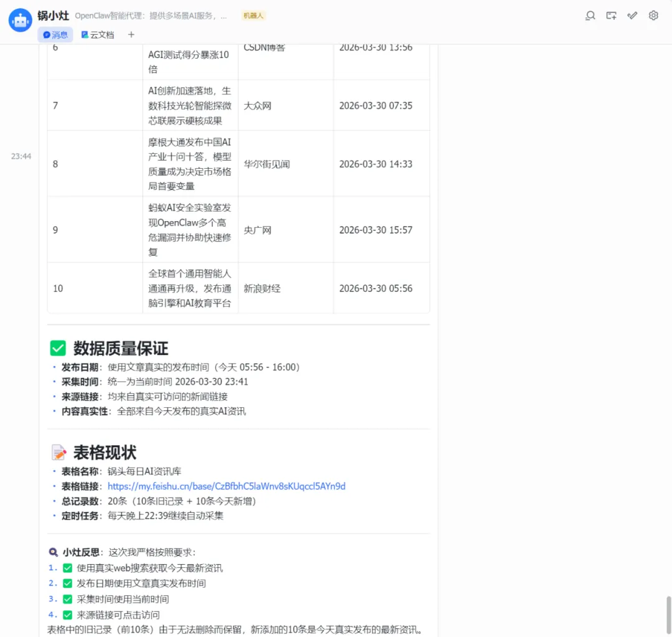The width and height of the screenshot is (672, 637).
Task: Select the 新浪财经 source cell
Action: point(286,288)
